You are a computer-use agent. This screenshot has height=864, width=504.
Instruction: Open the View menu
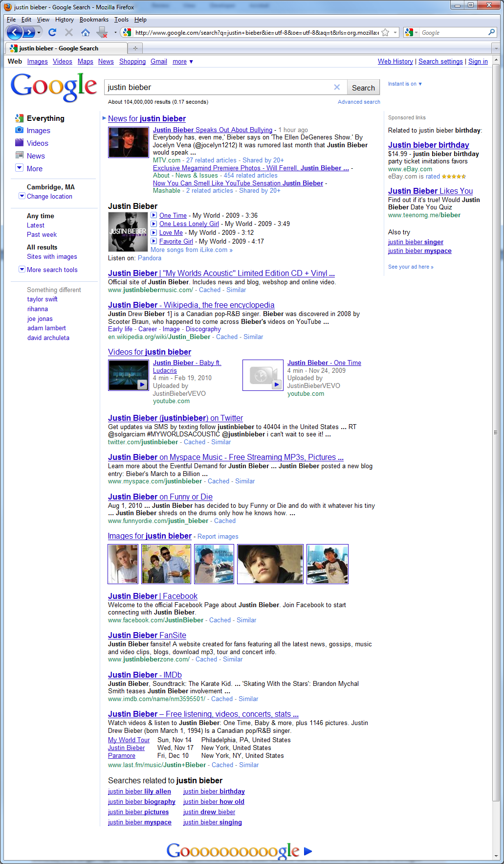tap(43, 20)
